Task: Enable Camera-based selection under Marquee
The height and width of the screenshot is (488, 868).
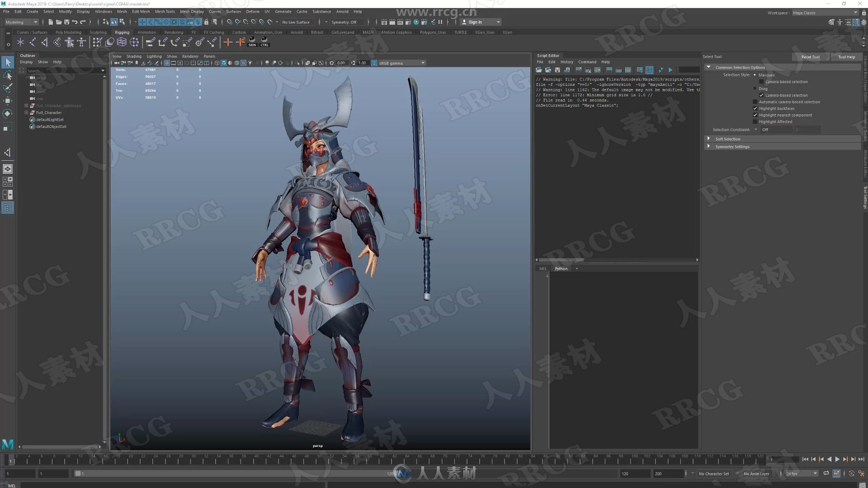Action: tap(761, 82)
